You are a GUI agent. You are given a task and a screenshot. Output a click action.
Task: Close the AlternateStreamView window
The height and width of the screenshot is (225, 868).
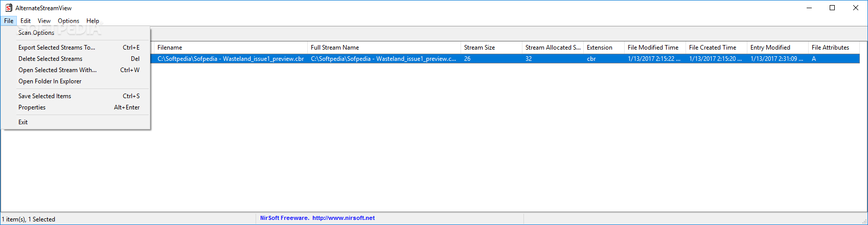click(856, 8)
